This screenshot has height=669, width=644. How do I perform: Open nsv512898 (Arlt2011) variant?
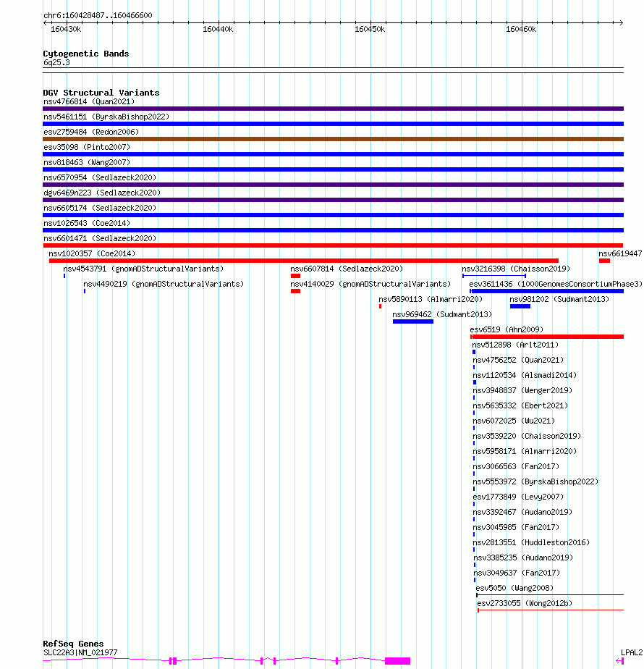tap(514, 345)
